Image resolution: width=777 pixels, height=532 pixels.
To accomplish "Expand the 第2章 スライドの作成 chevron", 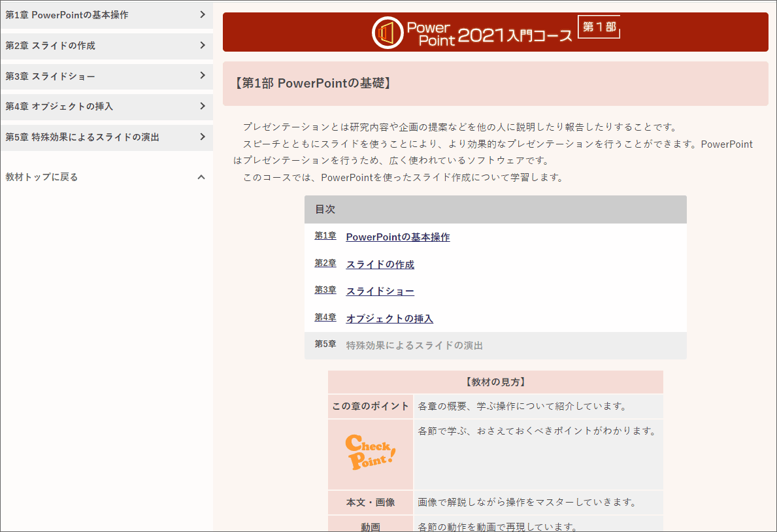I will 202,45.
